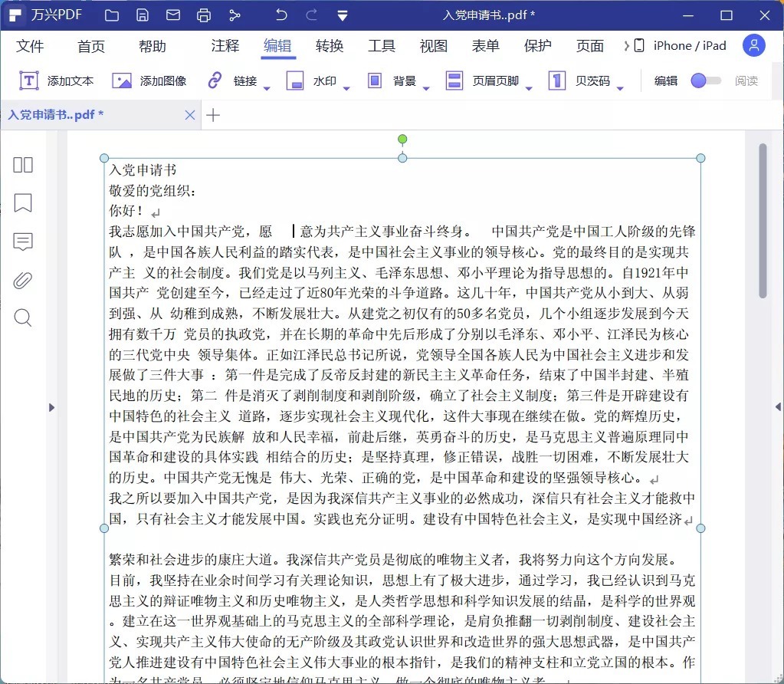Click the 添加图像 button
Screen dimensions: 784x684
click(149, 81)
